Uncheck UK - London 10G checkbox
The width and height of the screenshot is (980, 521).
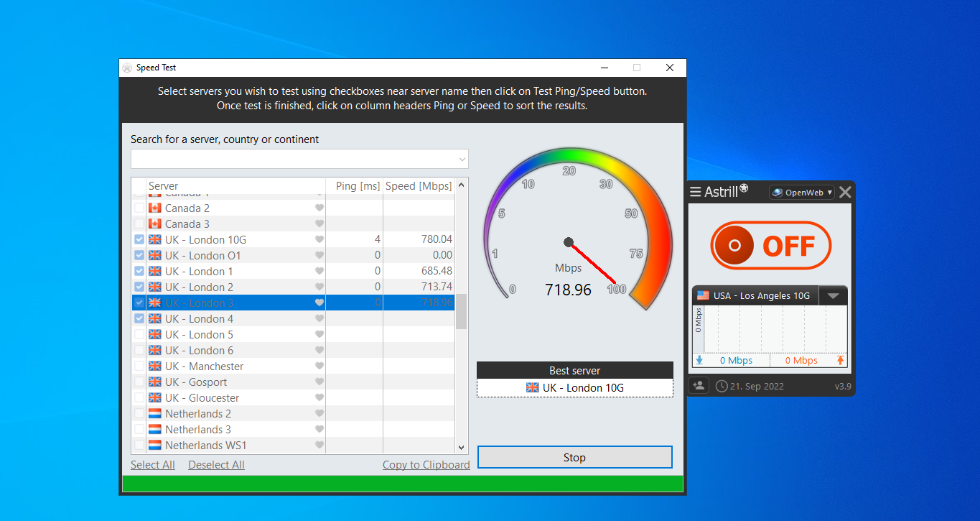point(139,240)
